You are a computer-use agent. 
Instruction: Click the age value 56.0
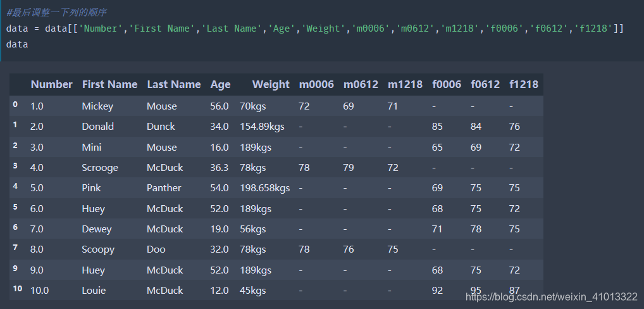220,106
